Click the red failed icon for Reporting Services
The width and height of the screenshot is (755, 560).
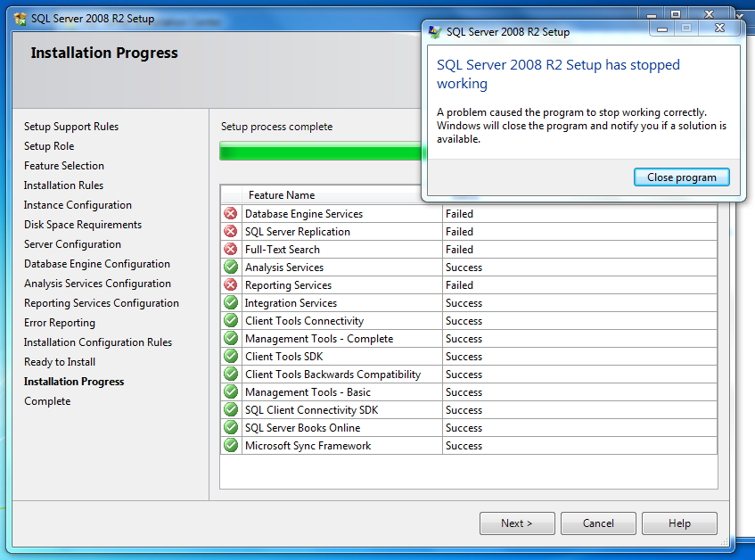[x=231, y=285]
